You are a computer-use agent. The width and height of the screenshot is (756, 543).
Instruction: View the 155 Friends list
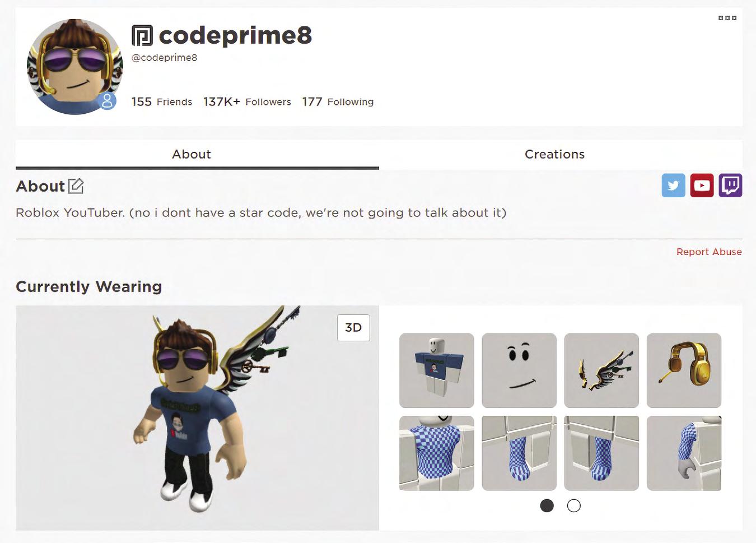162,101
